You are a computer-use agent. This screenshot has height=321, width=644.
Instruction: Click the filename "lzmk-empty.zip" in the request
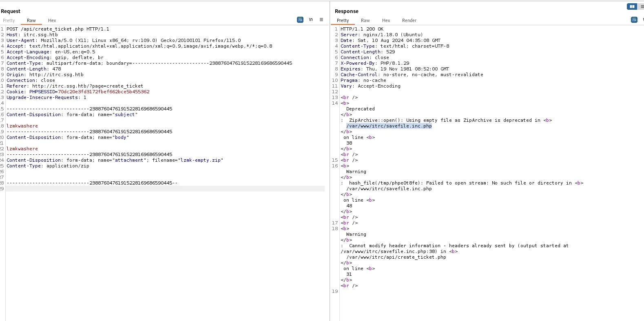pyautogui.click(x=200, y=160)
